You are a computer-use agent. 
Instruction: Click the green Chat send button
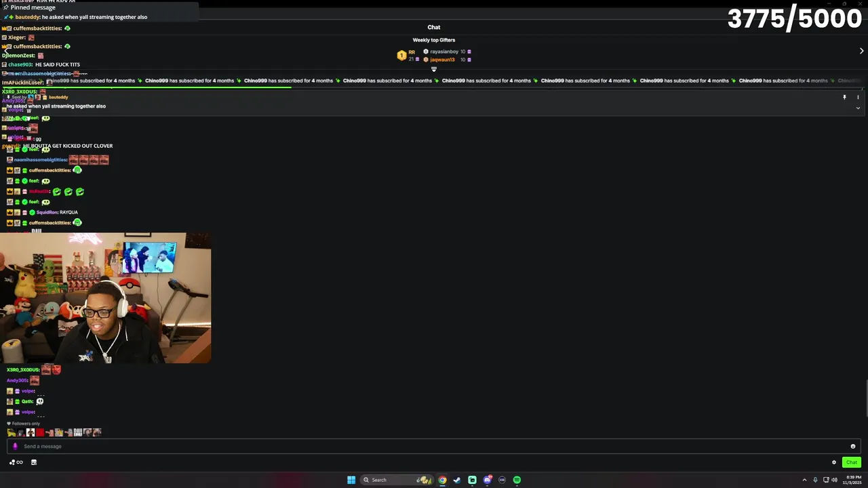(851, 462)
